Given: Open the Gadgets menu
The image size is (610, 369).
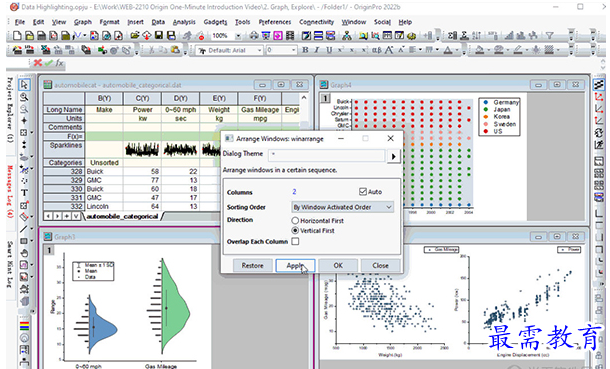Looking at the screenshot, I should tap(215, 22).
